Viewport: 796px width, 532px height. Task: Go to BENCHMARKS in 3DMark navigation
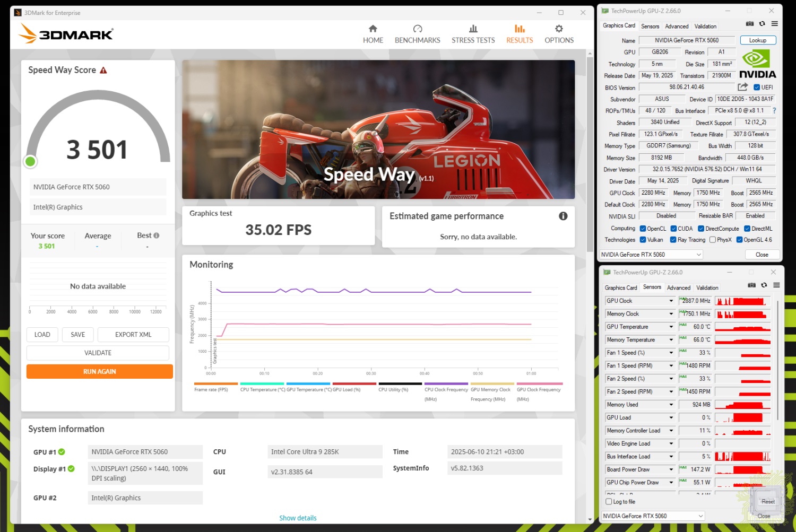tap(418, 34)
